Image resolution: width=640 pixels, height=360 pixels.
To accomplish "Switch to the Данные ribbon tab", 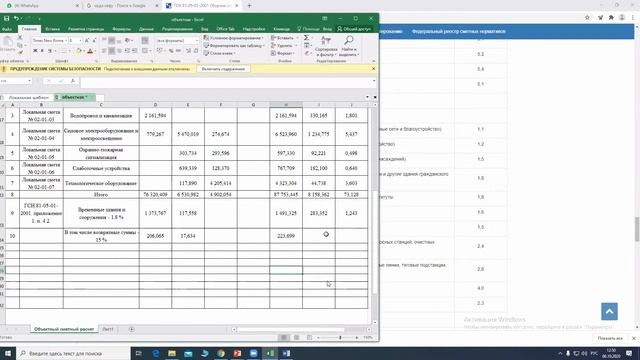I will (x=146, y=29).
